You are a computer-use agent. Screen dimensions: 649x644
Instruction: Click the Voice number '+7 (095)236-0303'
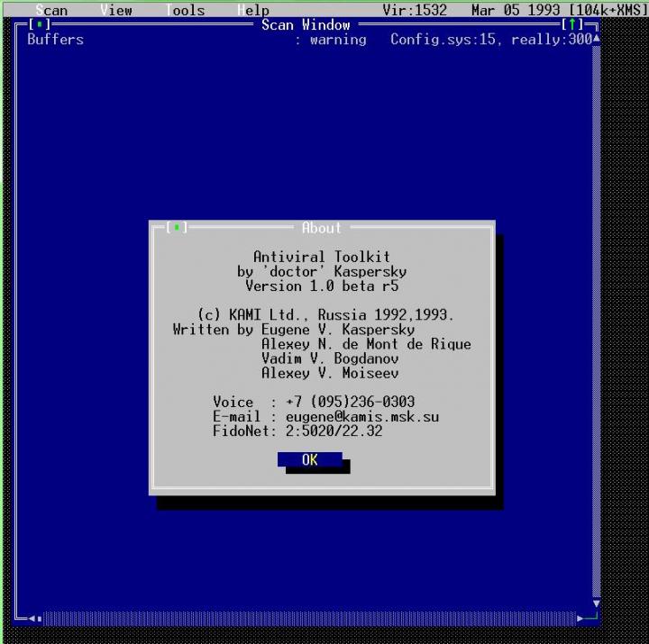click(x=350, y=402)
